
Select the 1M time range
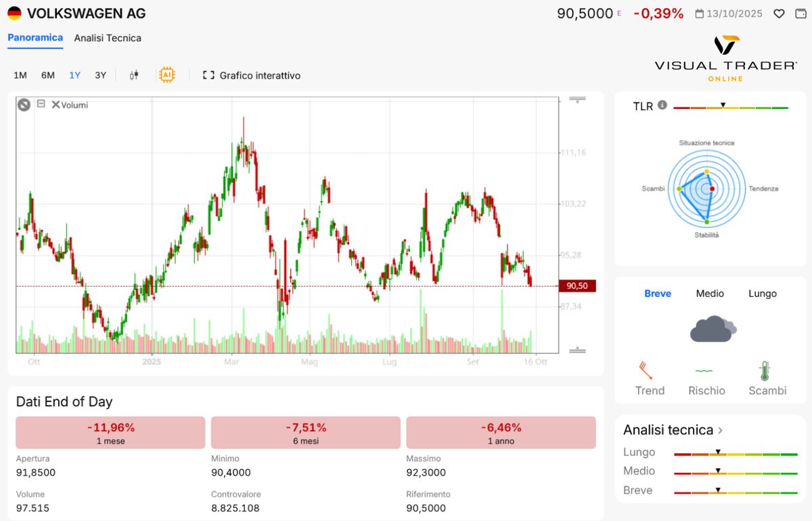click(20, 75)
